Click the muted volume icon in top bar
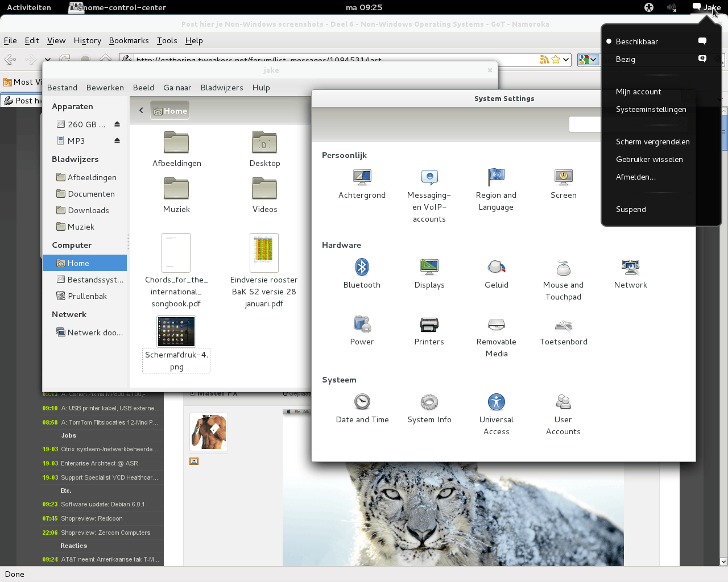 tap(672, 7)
